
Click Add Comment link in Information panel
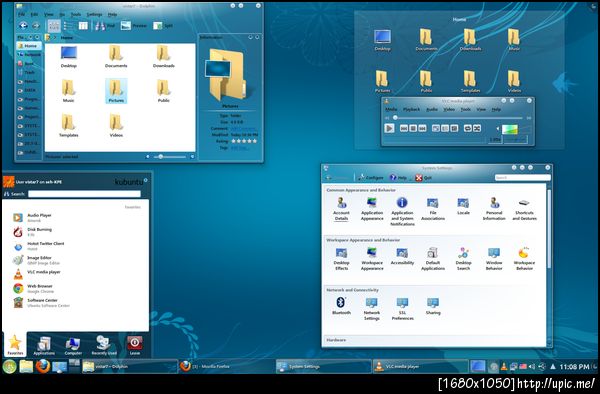coord(243,129)
